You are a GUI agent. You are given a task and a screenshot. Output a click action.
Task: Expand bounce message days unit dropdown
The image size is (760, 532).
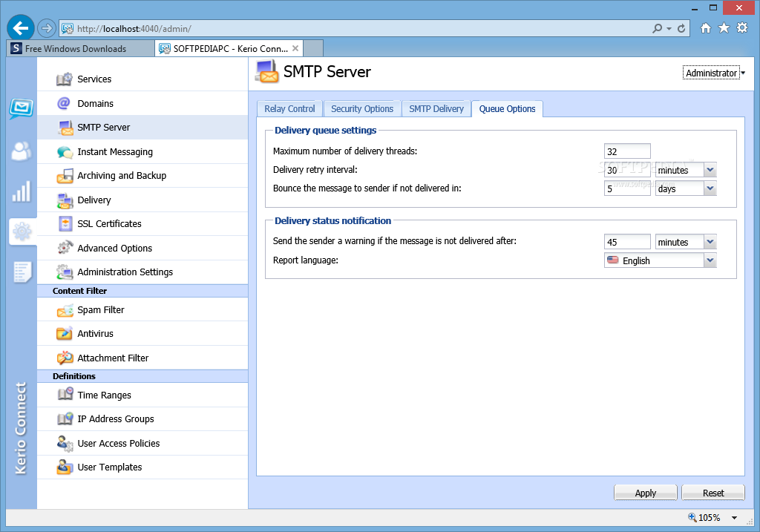[710, 188]
